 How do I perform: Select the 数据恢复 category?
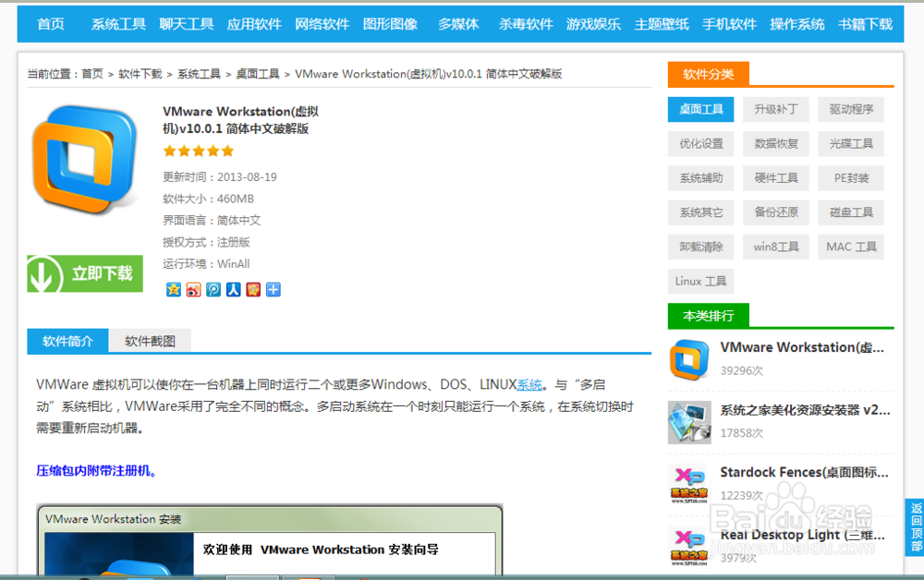[776, 144]
